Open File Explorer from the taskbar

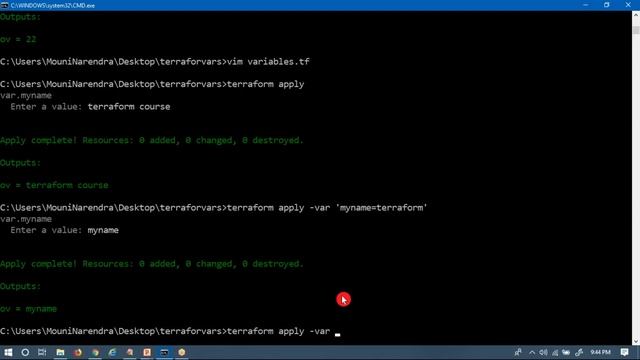(60, 352)
